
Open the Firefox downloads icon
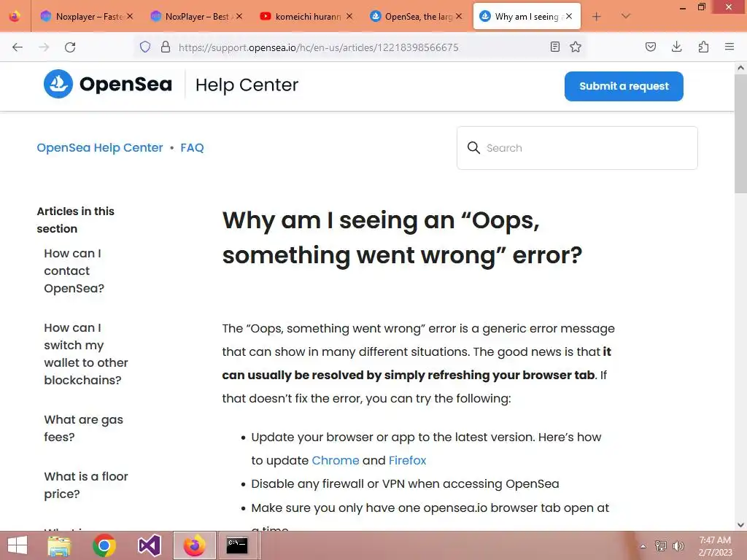(676, 47)
